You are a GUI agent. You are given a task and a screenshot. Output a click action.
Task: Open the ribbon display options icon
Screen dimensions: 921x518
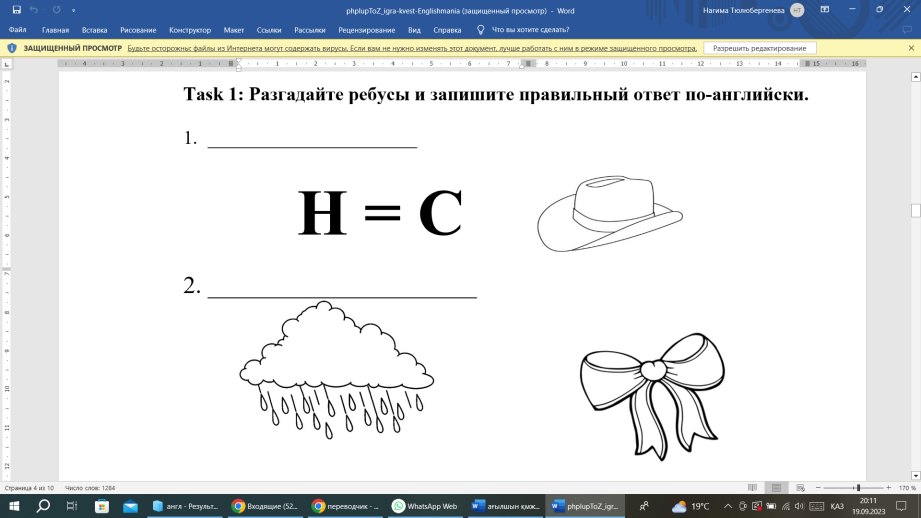click(825, 10)
